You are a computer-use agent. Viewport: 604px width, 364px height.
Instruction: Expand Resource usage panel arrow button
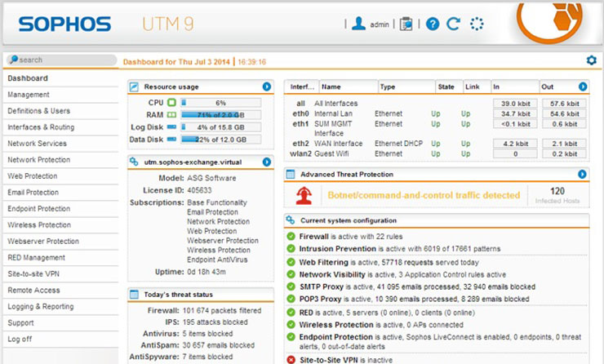[267, 87]
